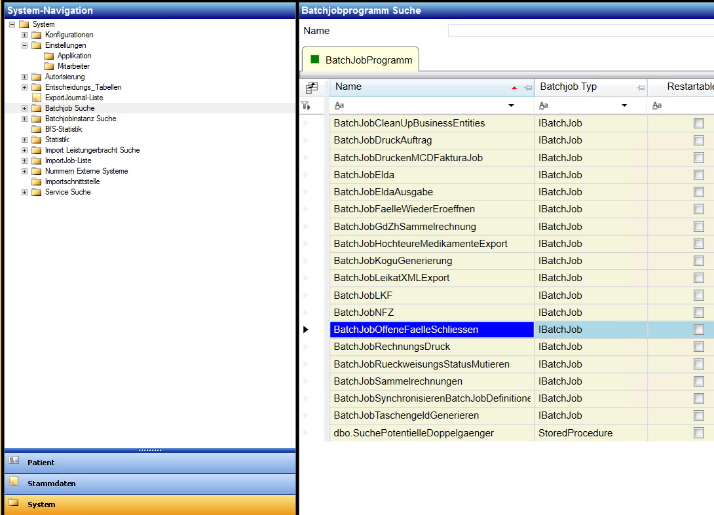Click the Stammdaten panel icon

pos(14,483)
